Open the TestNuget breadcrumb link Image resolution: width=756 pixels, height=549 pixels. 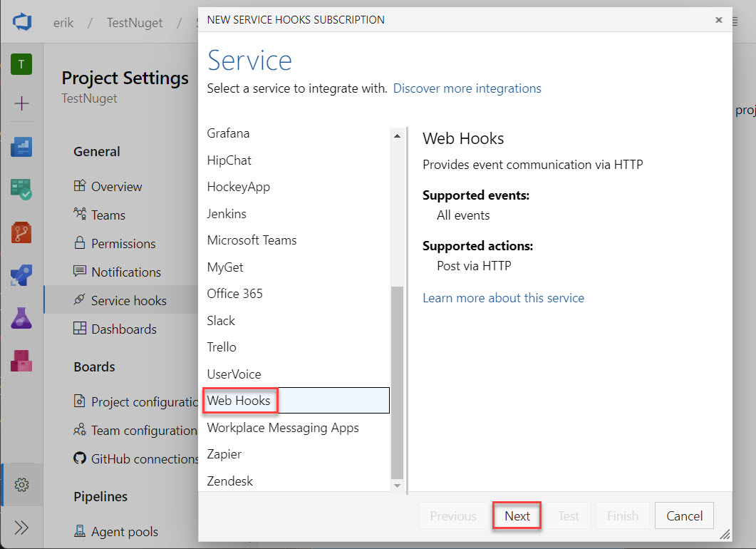135,23
